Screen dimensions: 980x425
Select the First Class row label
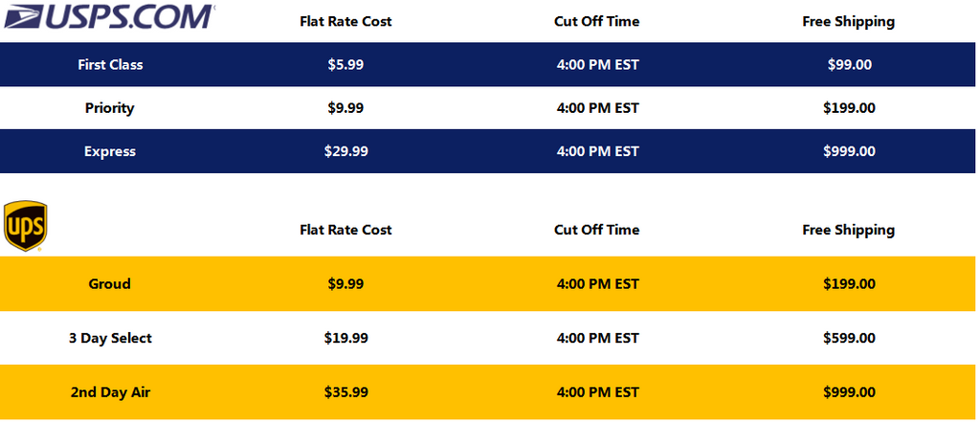[110, 64]
